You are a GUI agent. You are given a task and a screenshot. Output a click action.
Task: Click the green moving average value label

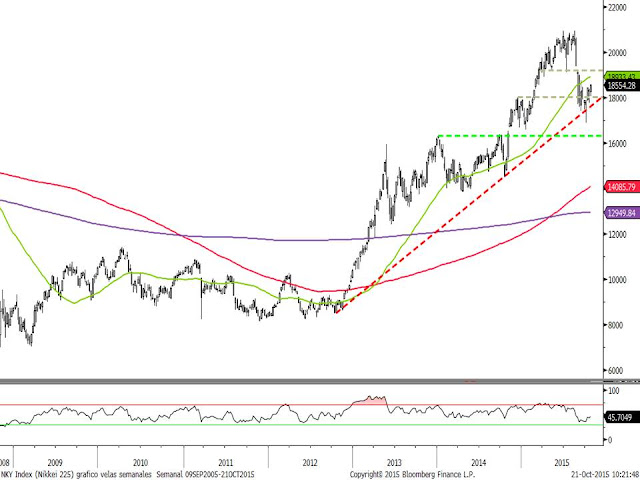pyautogui.click(x=622, y=76)
